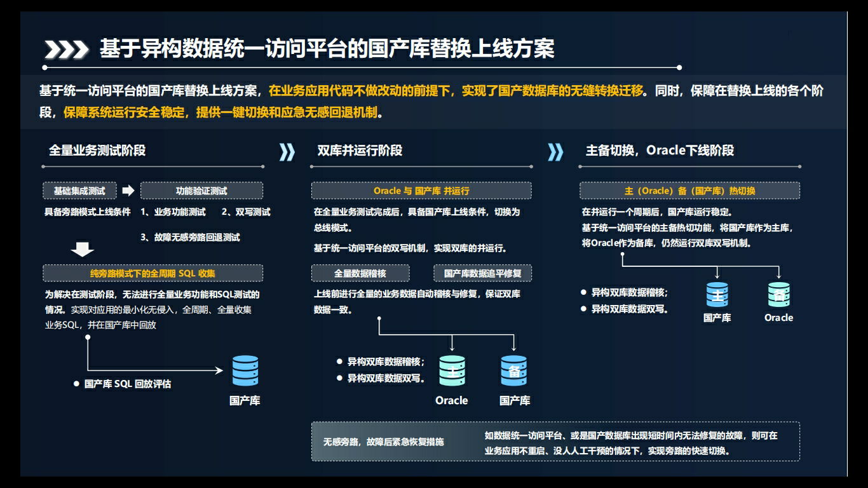
Task: Click the blue chevrons before 主备切换，Oracle下线阶段
Action: pos(555,151)
